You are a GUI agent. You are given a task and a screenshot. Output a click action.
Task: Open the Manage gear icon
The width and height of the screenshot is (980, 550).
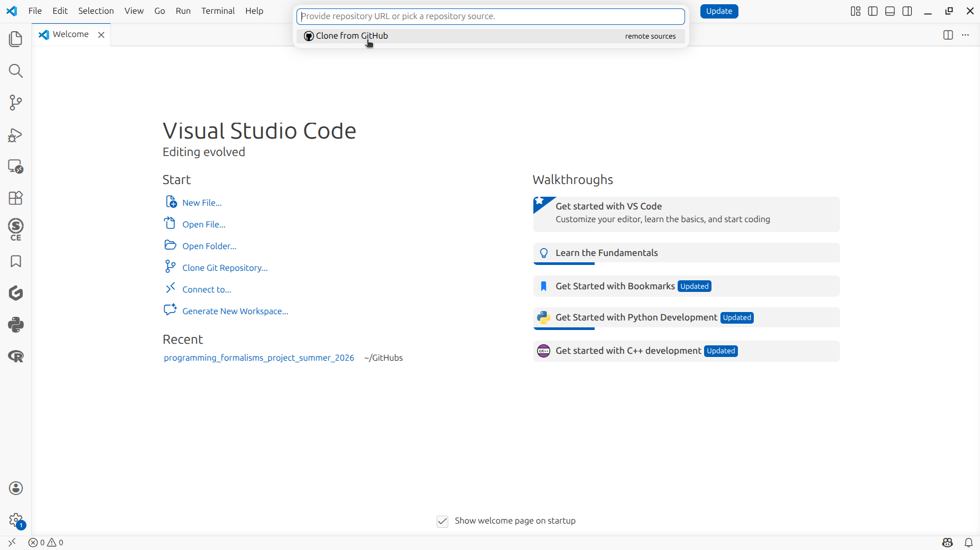(x=16, y=520)
